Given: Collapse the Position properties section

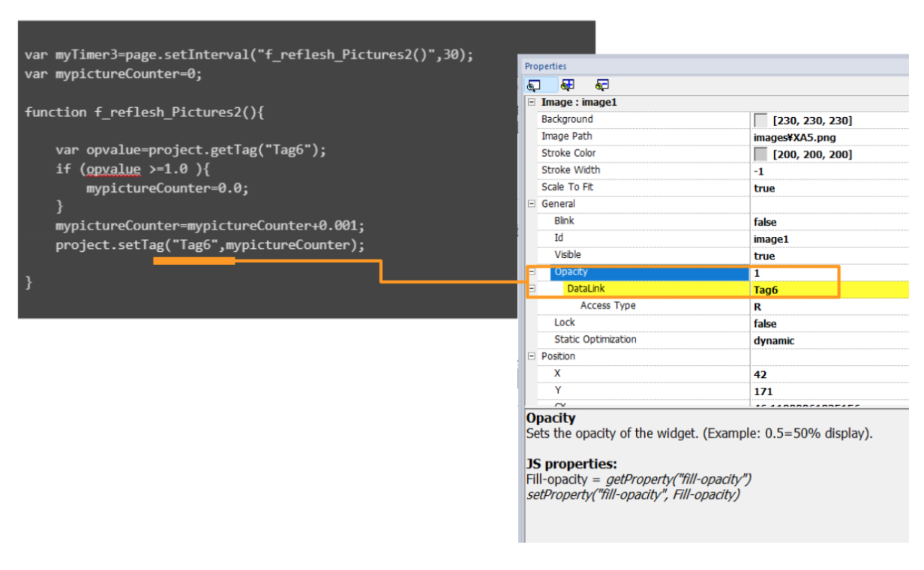Looking at the screenshot, I should click(x=531, y=355).
